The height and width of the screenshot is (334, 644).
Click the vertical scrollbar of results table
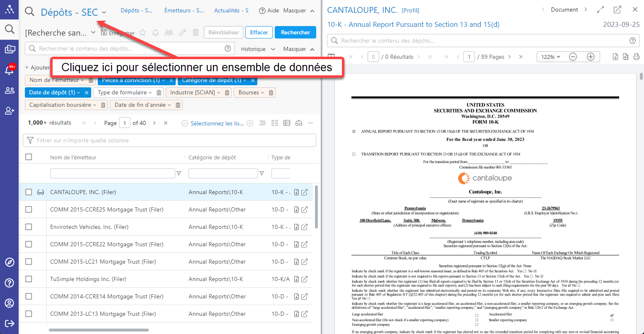[317, 207]
